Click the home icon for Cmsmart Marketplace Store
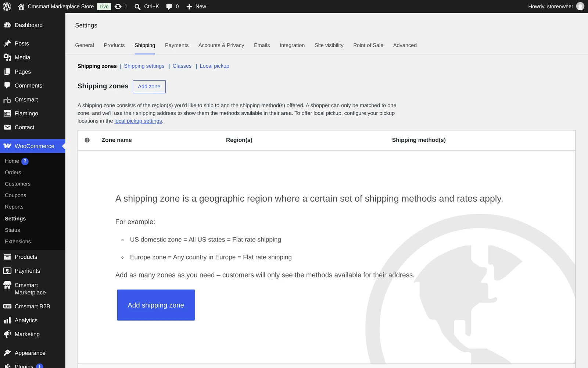Viewport: 588px width, 368px height. [x=21, y=7]
